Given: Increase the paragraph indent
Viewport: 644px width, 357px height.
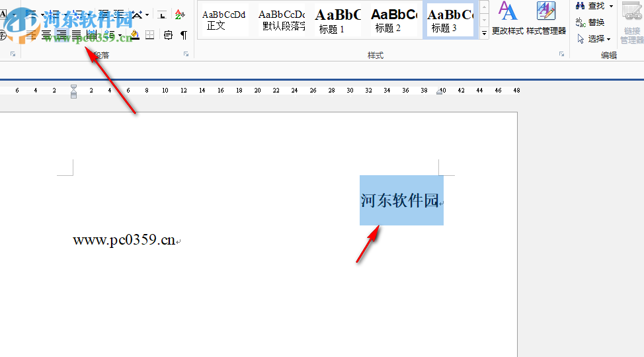Looking at the screenshot, I should pyautogui.click(x=119, y=15).
